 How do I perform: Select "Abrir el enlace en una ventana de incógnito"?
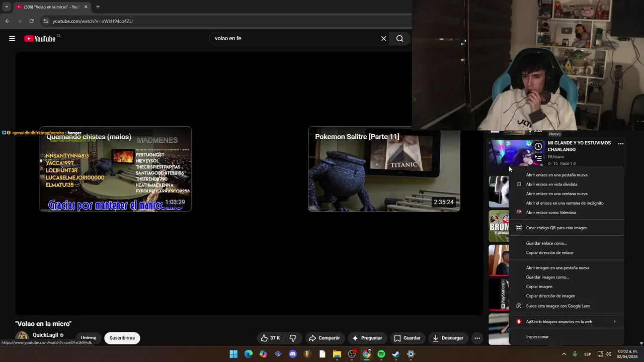click(x=567, y=203)
